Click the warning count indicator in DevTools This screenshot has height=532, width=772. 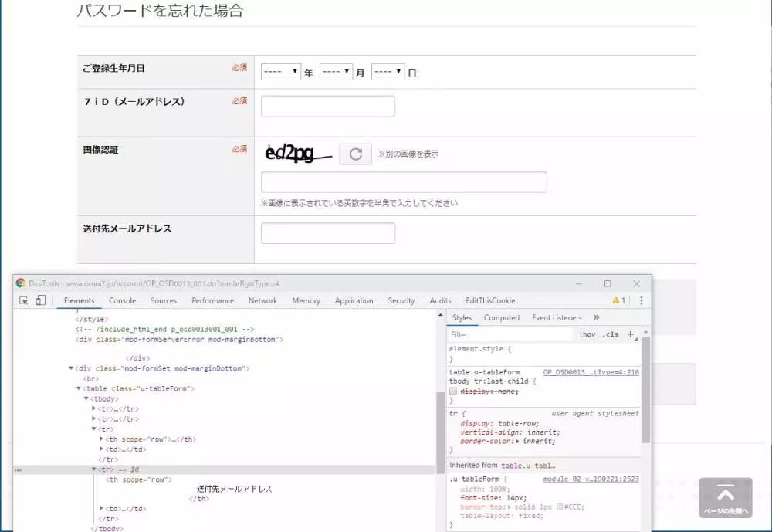618,301
